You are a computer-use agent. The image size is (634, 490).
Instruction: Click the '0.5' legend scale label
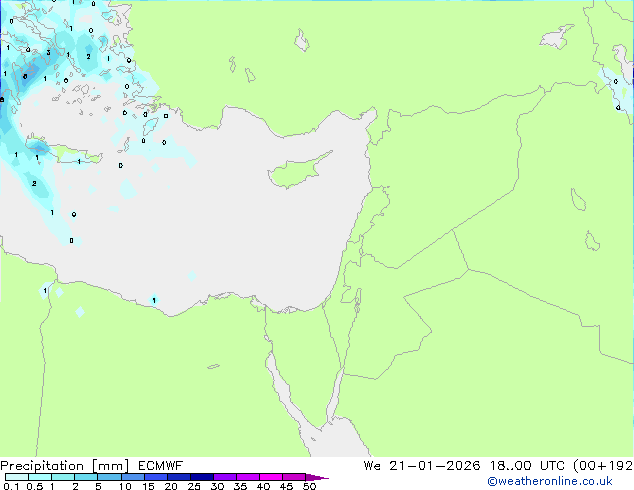point(35,486)
